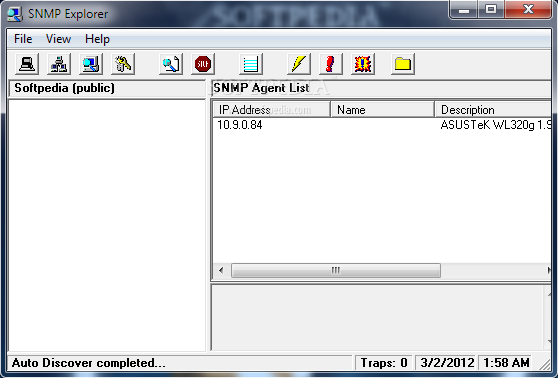Click the Traps: 0 status bar field
Viewport: 558px width, 378px height.
(x=384, y=363)
